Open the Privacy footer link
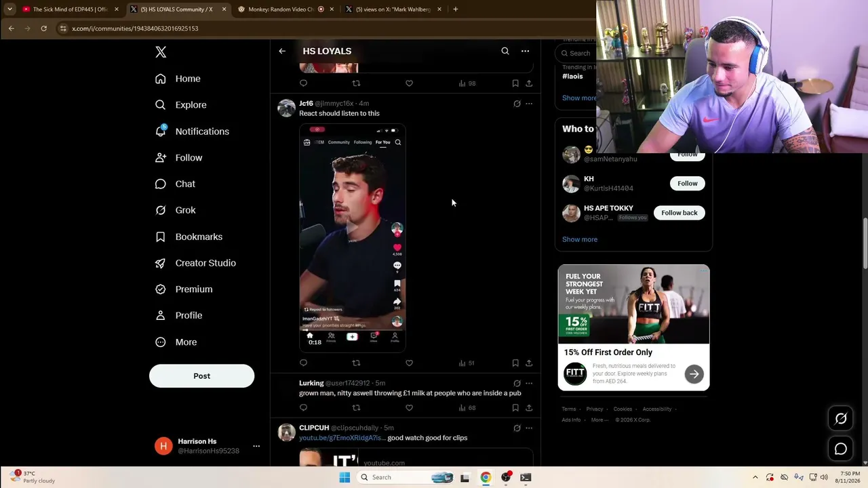 [x=595, y=409]
